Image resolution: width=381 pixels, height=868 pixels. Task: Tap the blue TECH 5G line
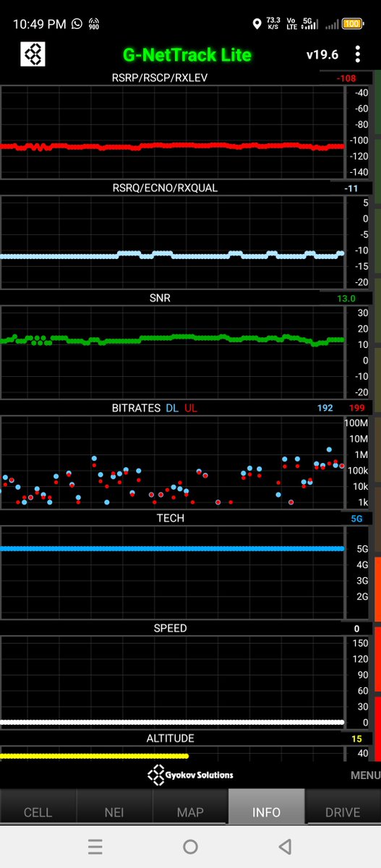172,548
